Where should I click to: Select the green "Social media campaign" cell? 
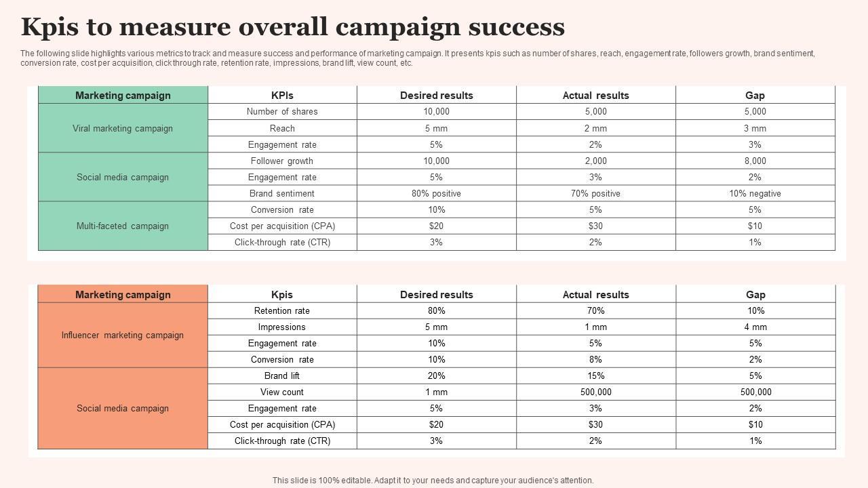pos(123,177)
